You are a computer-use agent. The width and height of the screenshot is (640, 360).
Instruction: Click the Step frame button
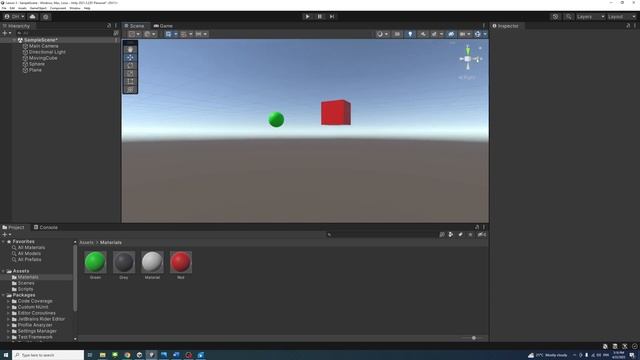(x=332, y=17)
